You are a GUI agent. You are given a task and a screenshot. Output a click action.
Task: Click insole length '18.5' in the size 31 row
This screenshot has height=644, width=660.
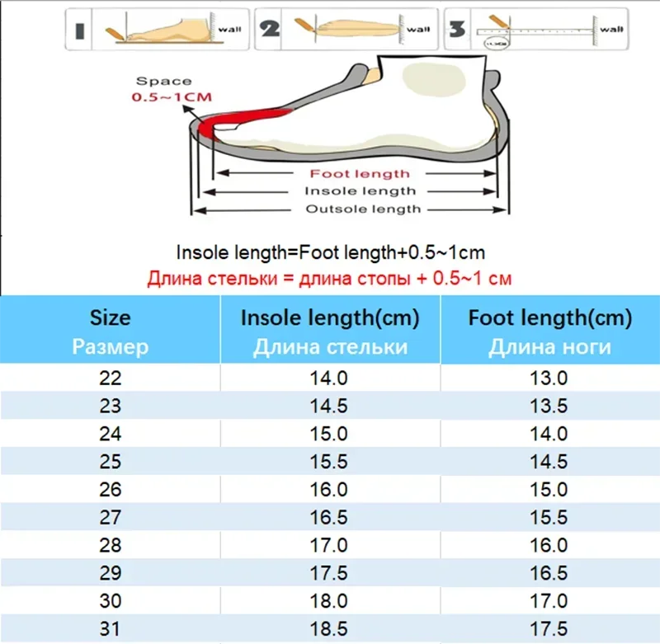click(328, 629)
